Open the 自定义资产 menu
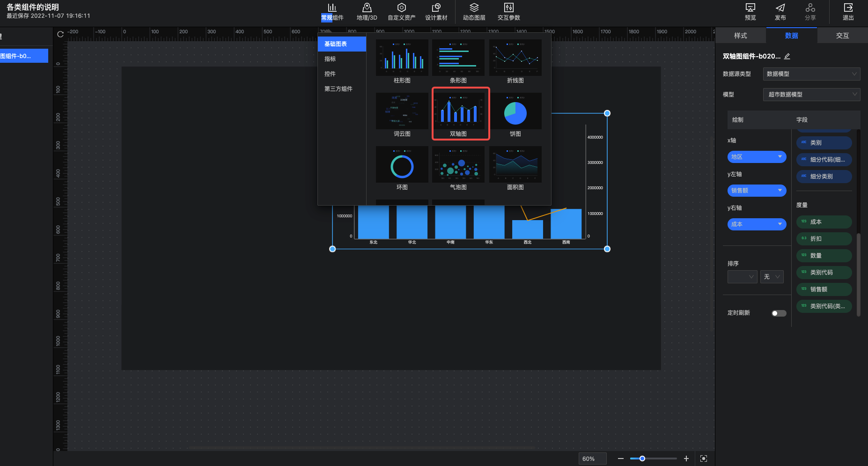The width and height of the screenshot is (868, 466). pos(401,12)
